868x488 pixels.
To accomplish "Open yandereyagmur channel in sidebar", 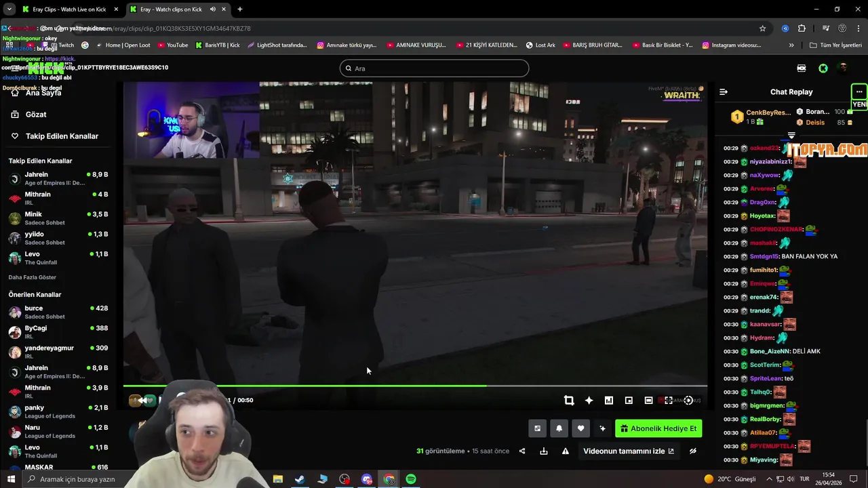I will coord(59,352).
